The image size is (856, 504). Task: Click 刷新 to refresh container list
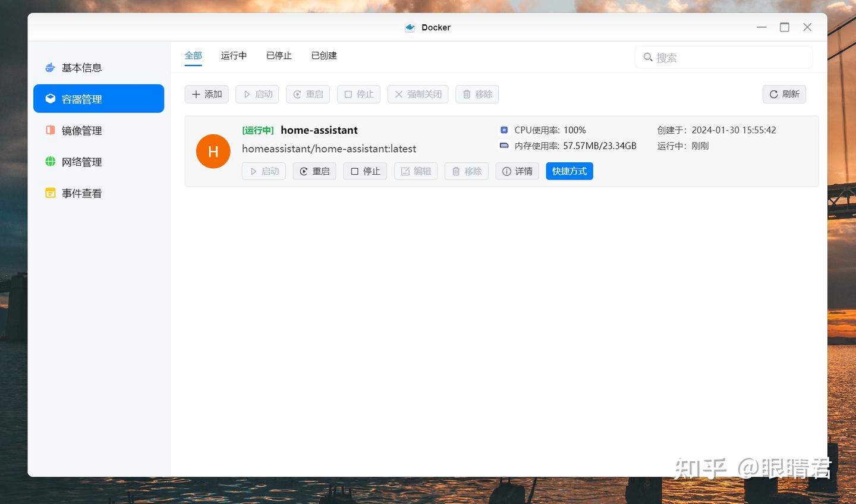(784, 94)
